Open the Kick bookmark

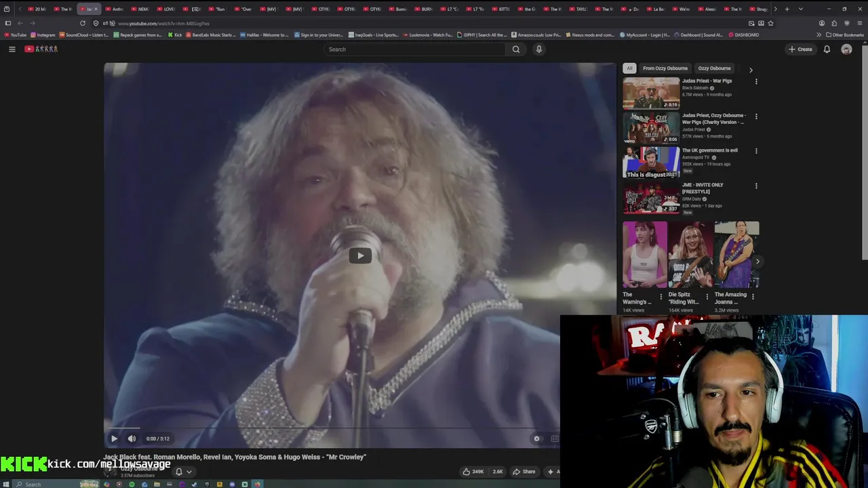click(x=175, y=35)
